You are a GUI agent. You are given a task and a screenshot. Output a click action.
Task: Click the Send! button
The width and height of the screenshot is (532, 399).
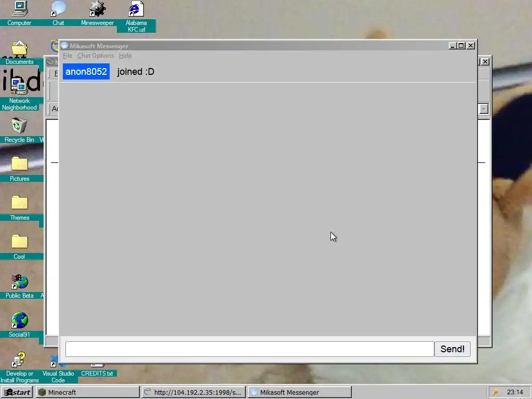tap(453, 349)
